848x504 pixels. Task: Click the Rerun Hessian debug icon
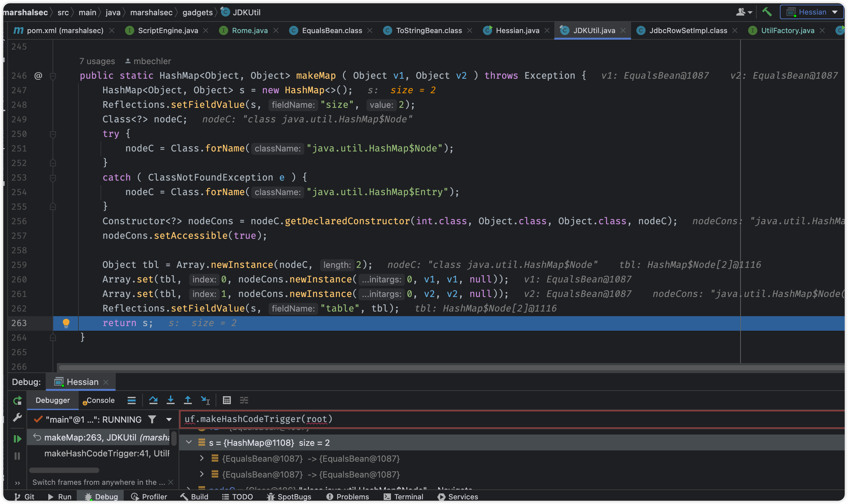coord(17,401)
